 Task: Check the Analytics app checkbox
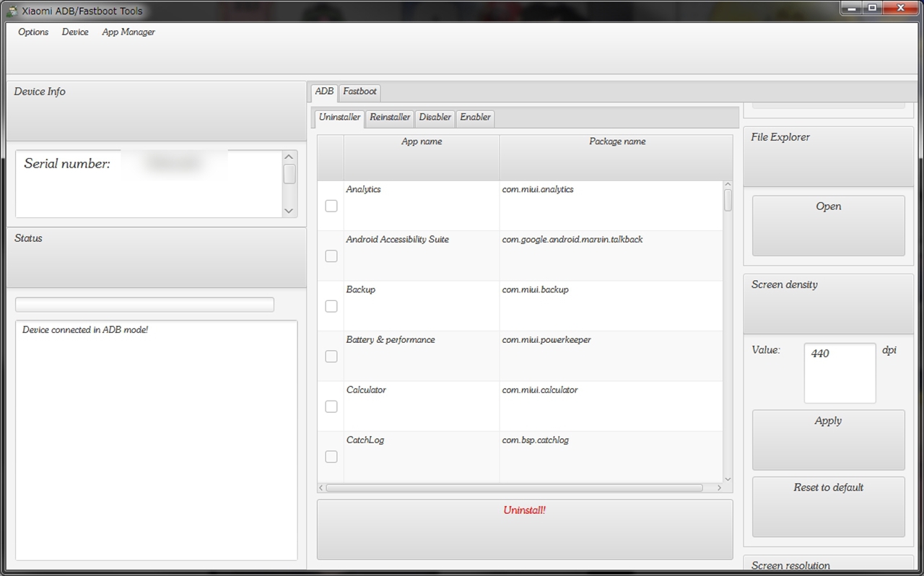(331, 206)
